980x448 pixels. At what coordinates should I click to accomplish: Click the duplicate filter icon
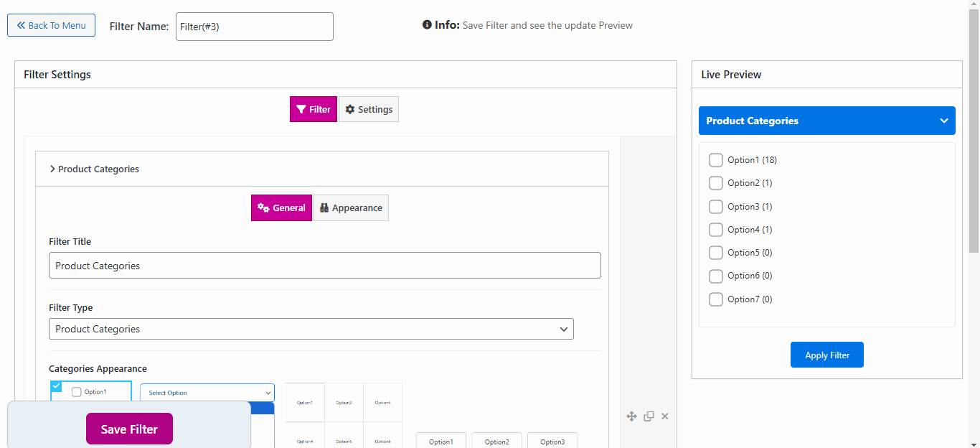pyautogui.click(x=649, y=416)
